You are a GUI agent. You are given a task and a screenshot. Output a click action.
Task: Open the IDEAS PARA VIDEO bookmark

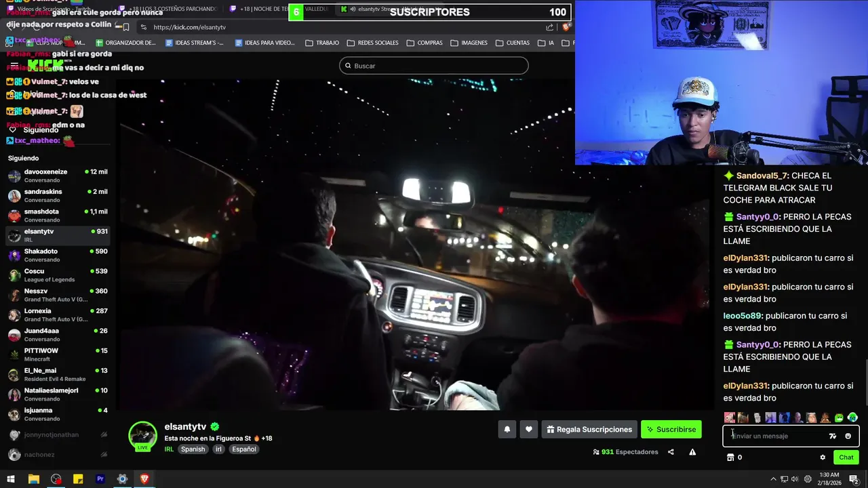point(265,43)
